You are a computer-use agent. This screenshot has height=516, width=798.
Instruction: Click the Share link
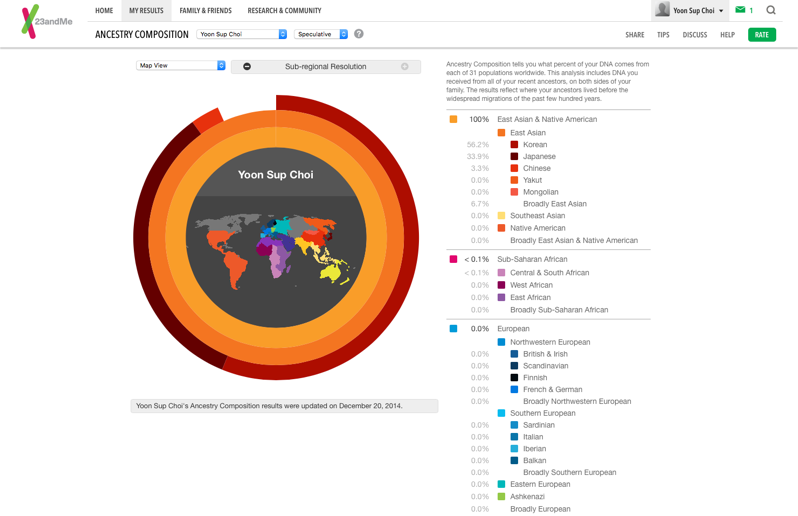tap(635, 35)
